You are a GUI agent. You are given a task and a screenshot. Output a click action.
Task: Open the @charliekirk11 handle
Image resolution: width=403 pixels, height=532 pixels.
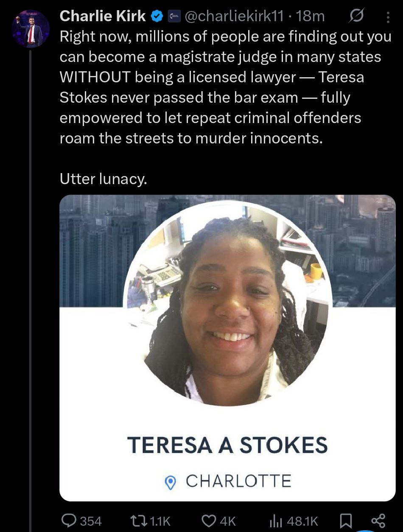[235, 17]
